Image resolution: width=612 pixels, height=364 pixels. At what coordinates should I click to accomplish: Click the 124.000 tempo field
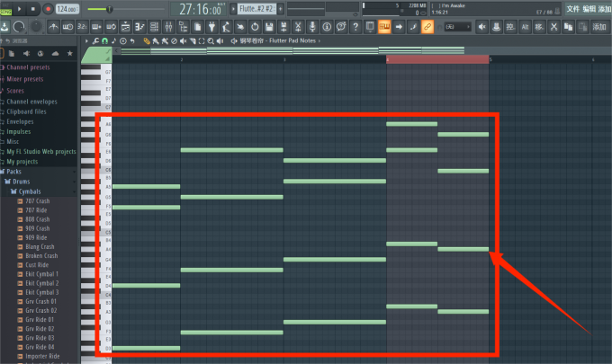(67, 9)
